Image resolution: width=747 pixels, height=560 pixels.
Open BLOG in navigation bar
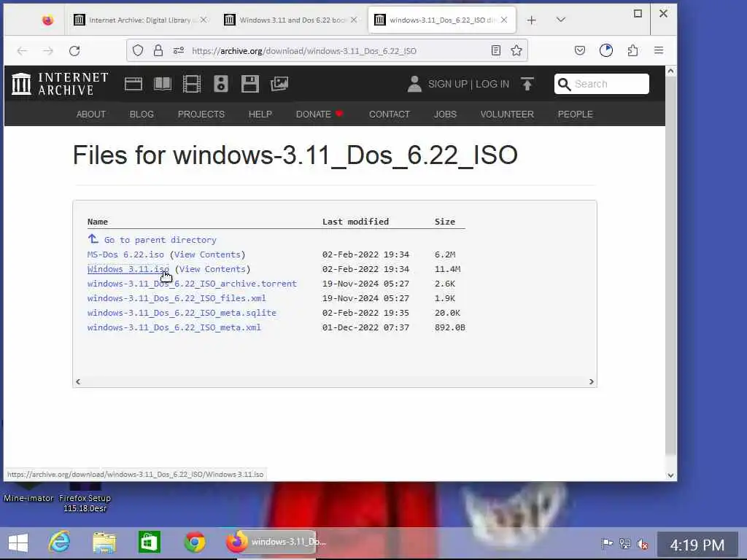tap(142, 114)
